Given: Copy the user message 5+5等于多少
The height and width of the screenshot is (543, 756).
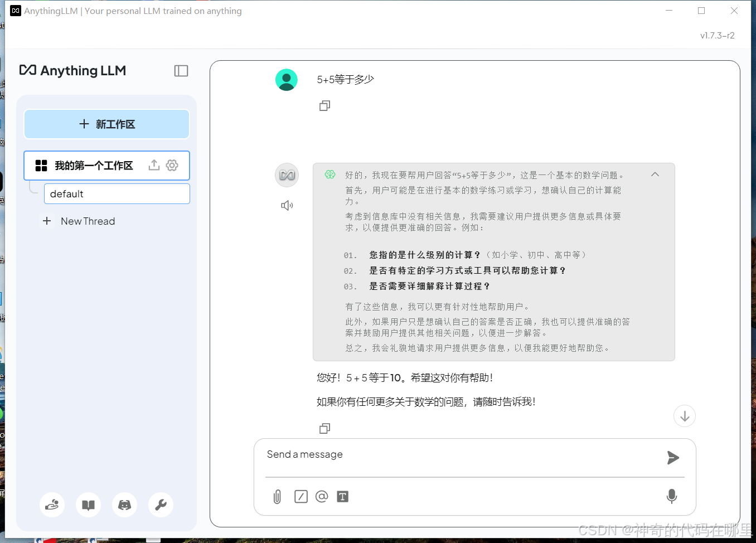Looking at the screenshot, I should coord(324,105).
